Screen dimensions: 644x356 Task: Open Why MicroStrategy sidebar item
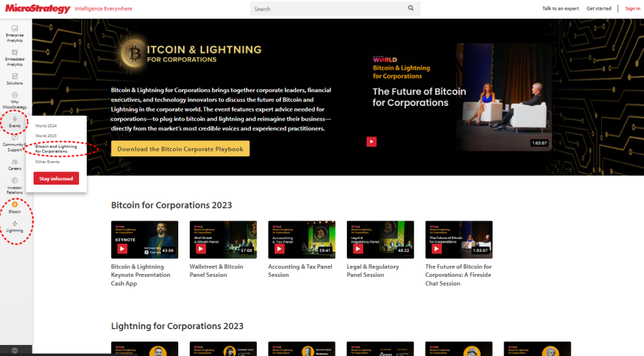[x=14, y=101]
